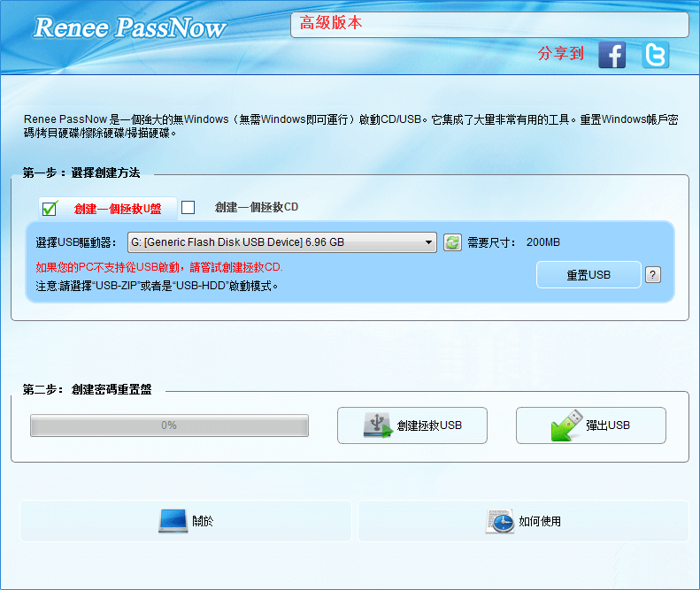The image size is (700, 590).
Task: Click the 高级版本 version field
Action: click(489, 25)
